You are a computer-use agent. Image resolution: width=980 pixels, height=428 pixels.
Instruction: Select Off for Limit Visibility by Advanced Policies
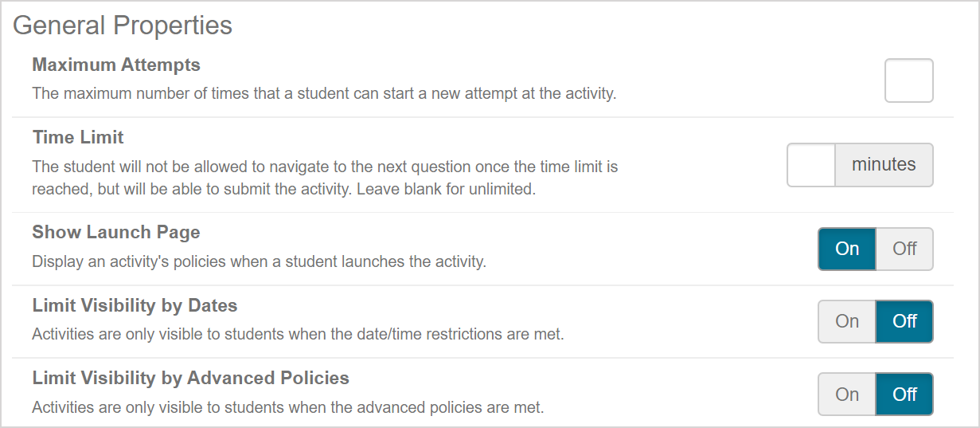(x=904, y=395)
